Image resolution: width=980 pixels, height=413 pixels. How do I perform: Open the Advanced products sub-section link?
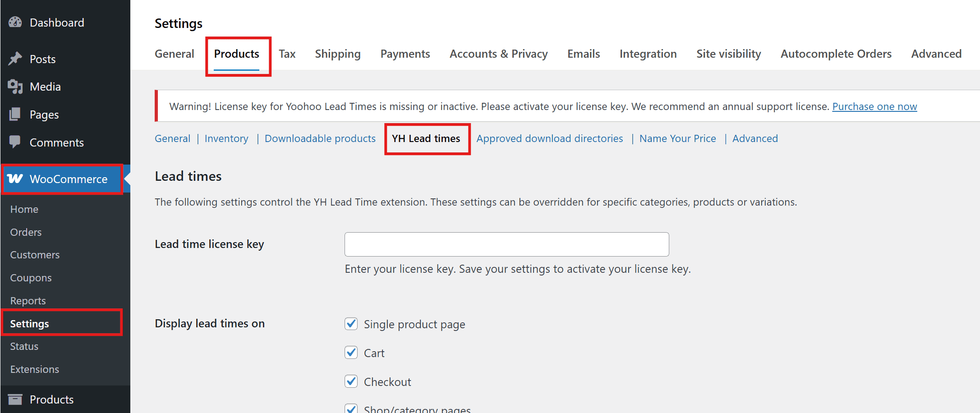click(755, 138)
